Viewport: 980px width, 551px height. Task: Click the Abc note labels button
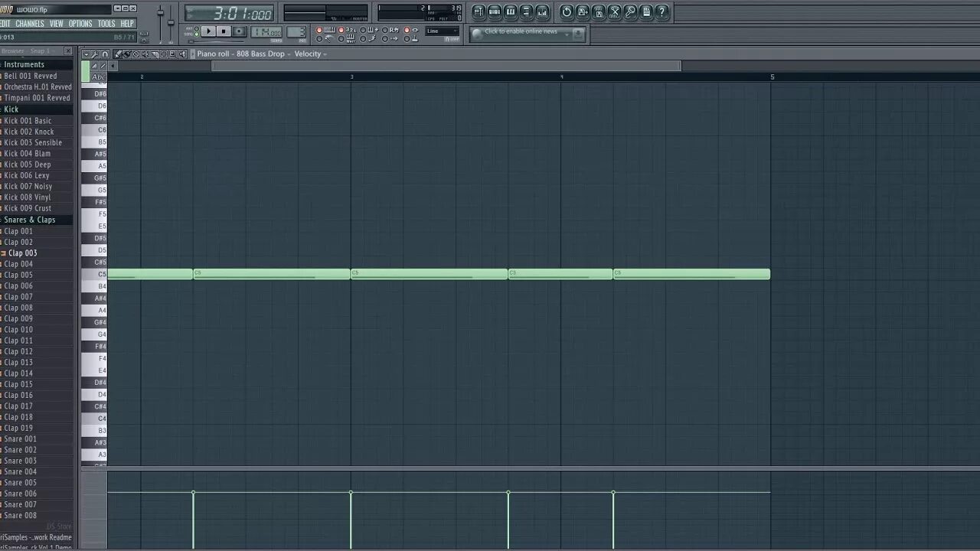click(99, 77)
